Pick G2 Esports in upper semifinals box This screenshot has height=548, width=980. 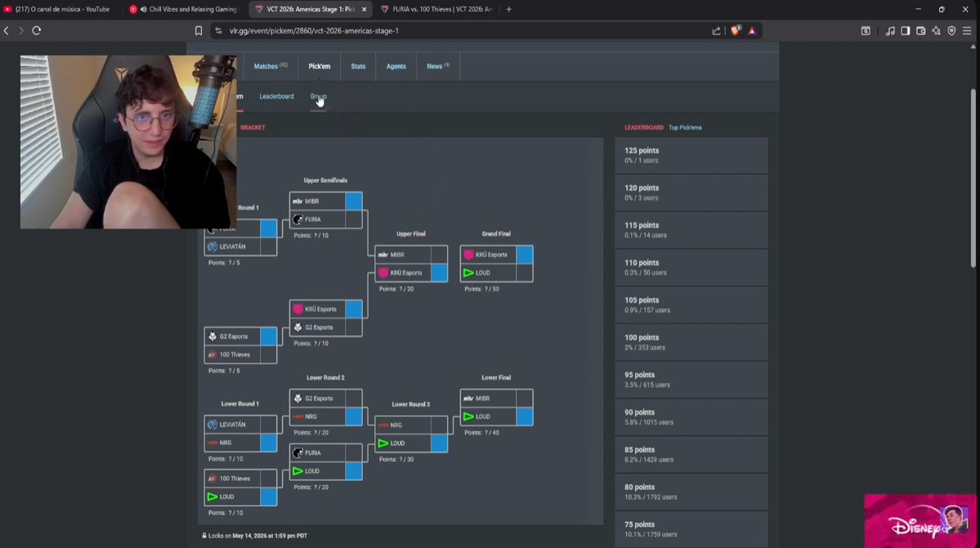point(325,327)
